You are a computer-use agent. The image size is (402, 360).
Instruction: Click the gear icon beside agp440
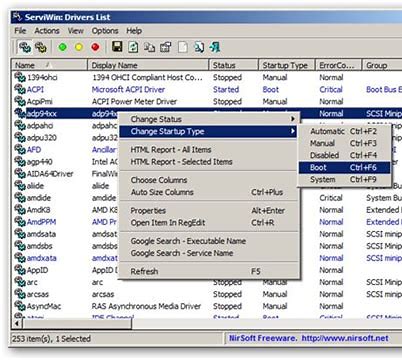[20, 161]
